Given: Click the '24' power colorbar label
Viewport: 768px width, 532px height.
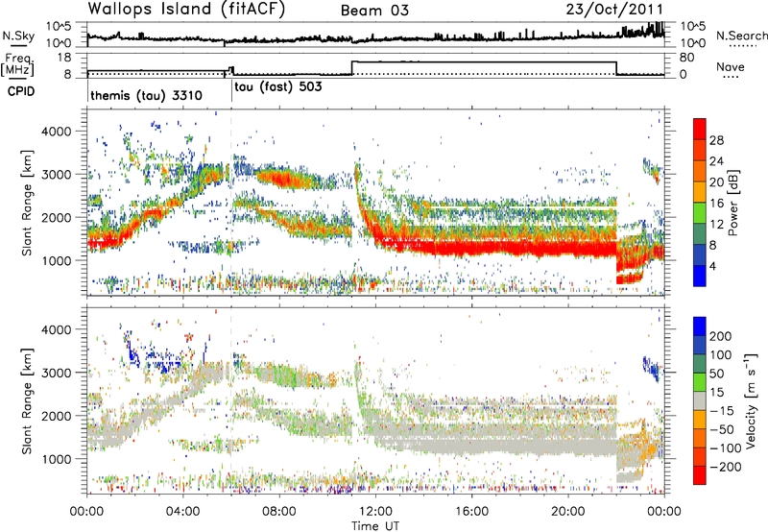Looking at the screenshot, I should point(716,161).
